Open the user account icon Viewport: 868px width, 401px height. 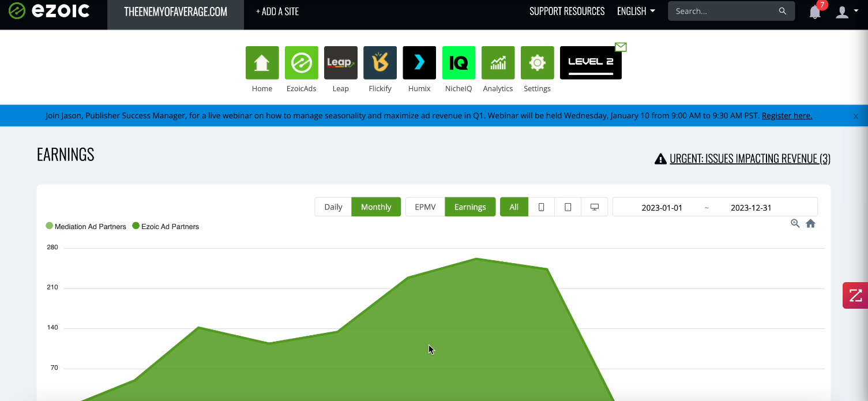tap(842, 12)
